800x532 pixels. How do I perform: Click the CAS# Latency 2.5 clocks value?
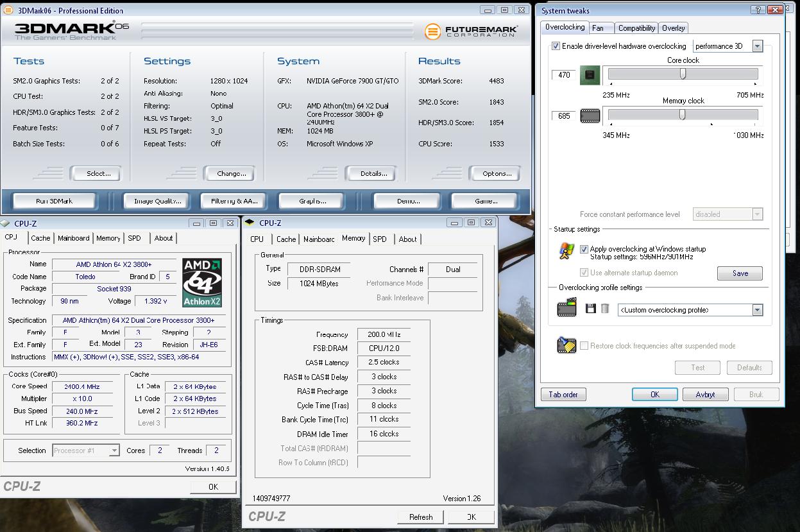pos(384,363)
